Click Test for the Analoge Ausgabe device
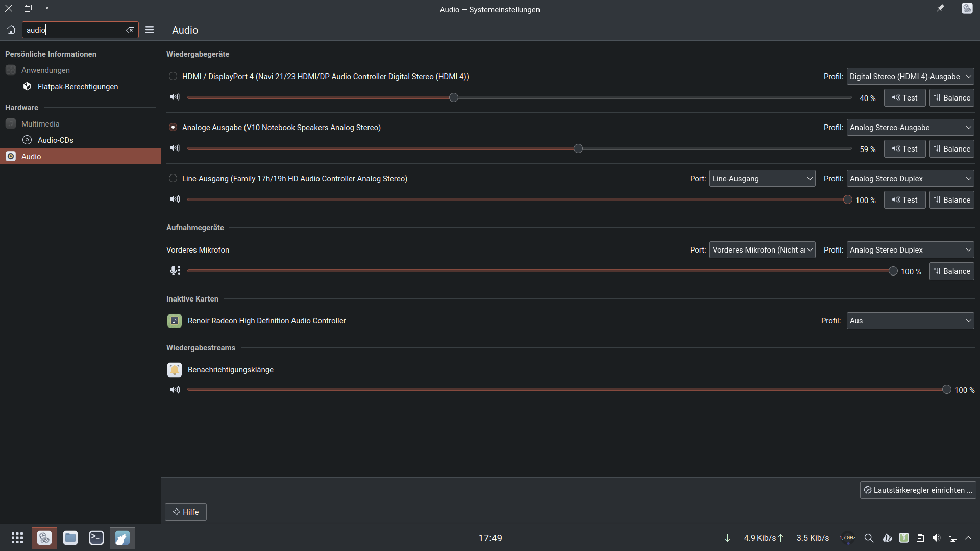Viewport: 980px width, 551px height. (904, 149)
